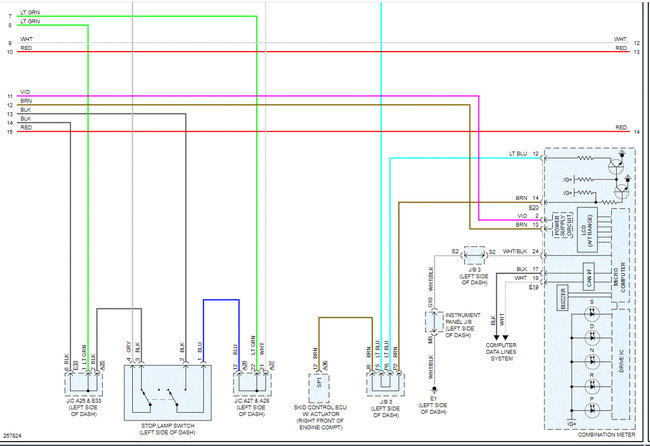Click the WHT 18 terminal label
Image resolution: width=650 pixels, height=446 pixels.
click(526, 278)
